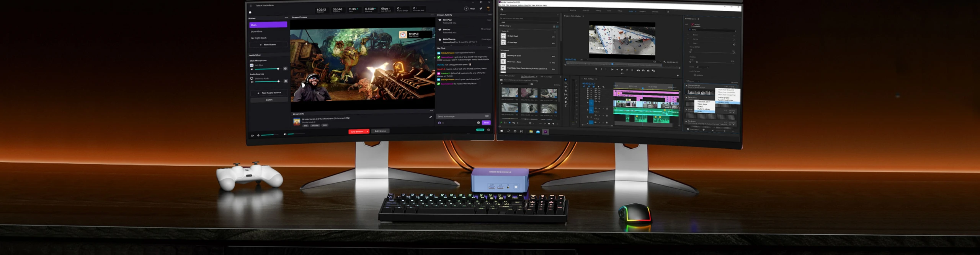Open the My Chat three-dot menu

tap(490, 47)
